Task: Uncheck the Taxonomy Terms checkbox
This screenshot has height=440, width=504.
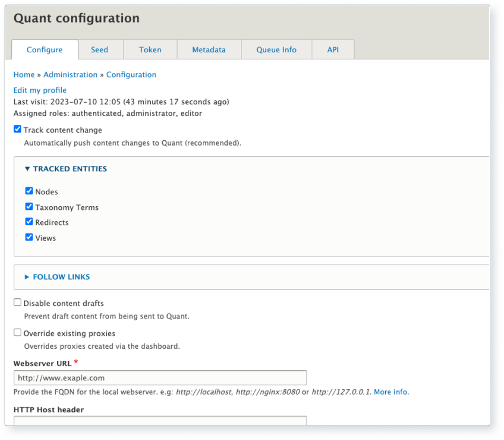Action: 29,206
